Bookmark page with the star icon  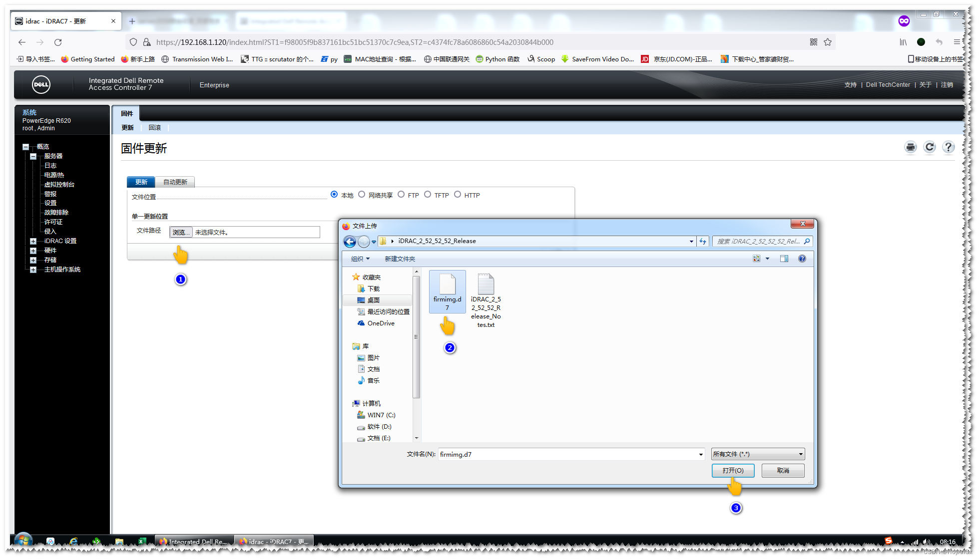828,42
